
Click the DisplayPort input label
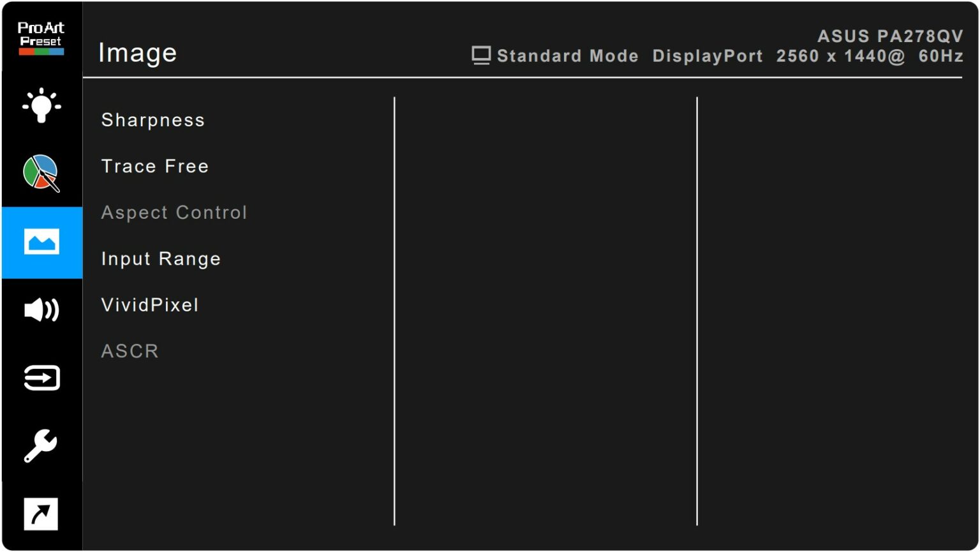pyautogui.click(x=708, y=56)
